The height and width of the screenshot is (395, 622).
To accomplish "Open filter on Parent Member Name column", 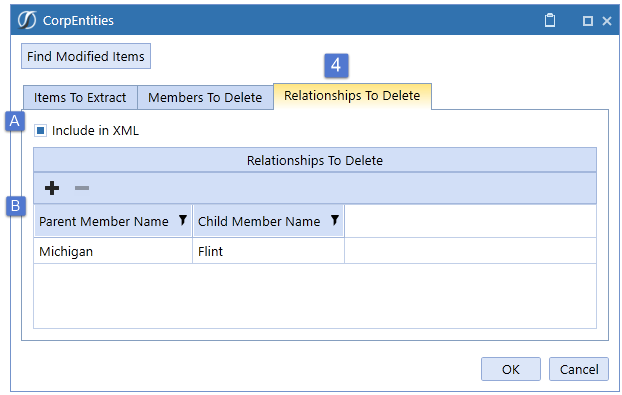I will click(182, 220).
